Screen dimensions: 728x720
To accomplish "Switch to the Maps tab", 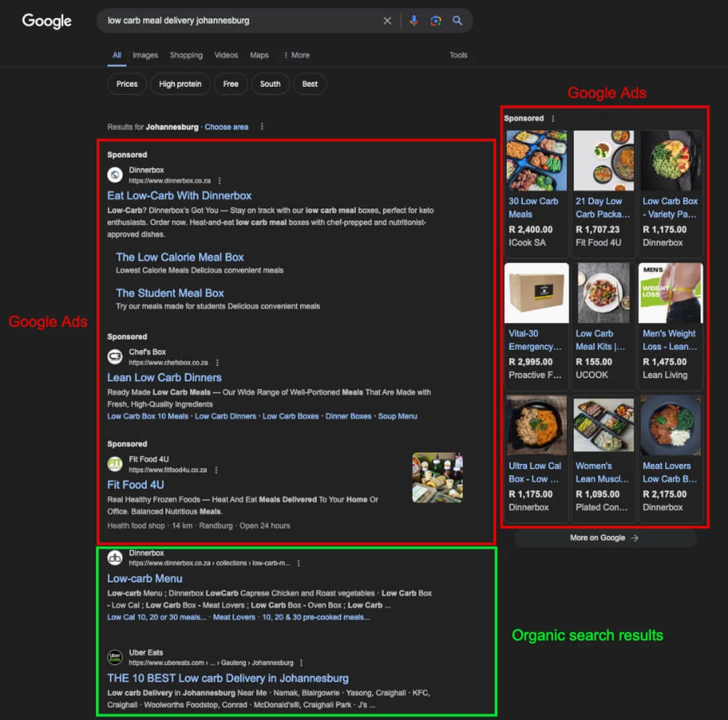I will (x=259, y=55).
